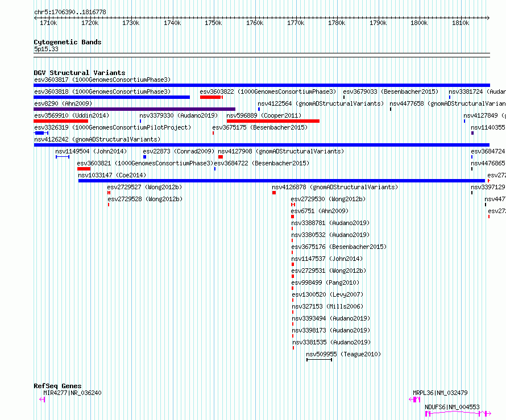Click the nsv1033147 (Coe2014) label

point(112,175)
